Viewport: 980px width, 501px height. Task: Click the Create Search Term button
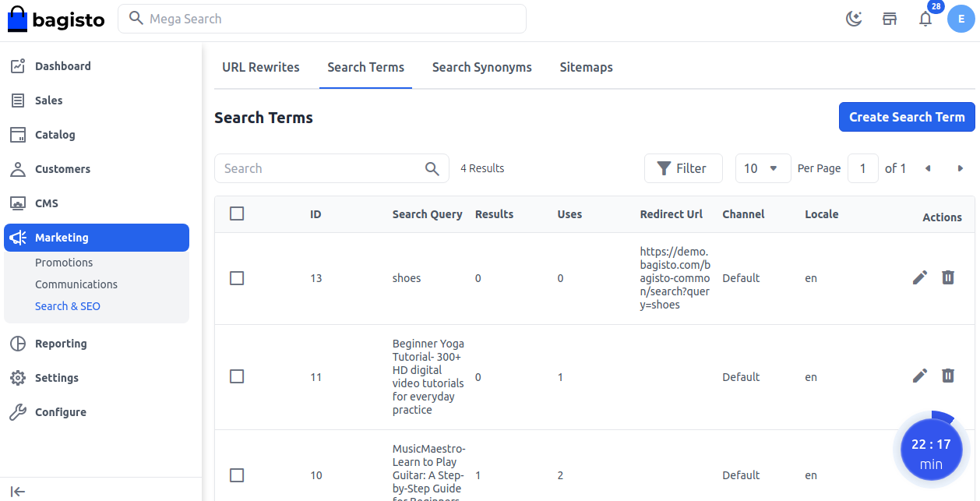pyautogui.click(x=906, y=116)
